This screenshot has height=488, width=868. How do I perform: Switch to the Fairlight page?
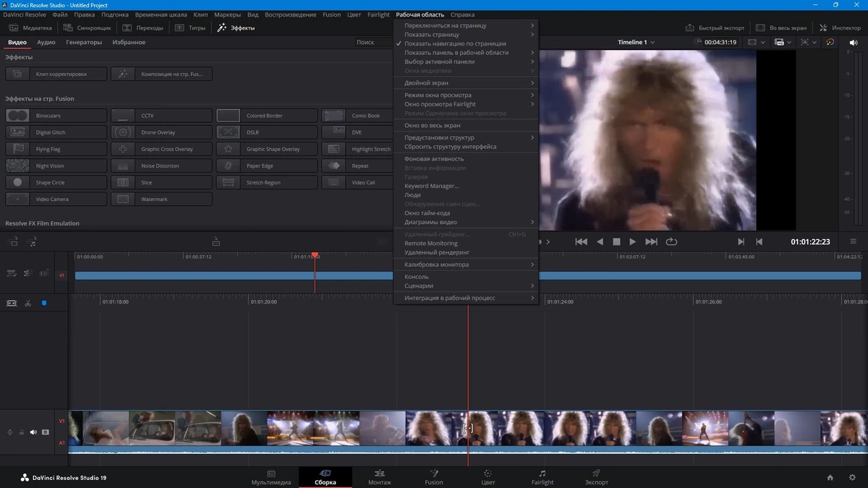click(x=542, y=477)
